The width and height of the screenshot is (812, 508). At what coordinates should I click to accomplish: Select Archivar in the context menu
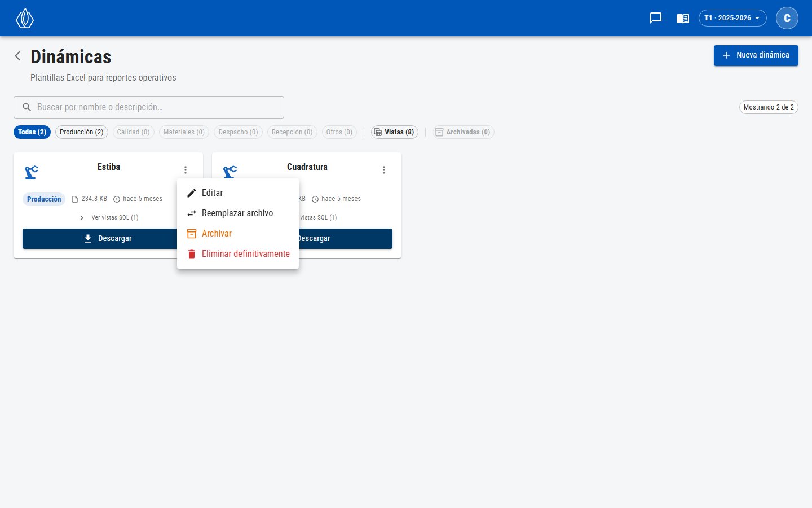238,234
